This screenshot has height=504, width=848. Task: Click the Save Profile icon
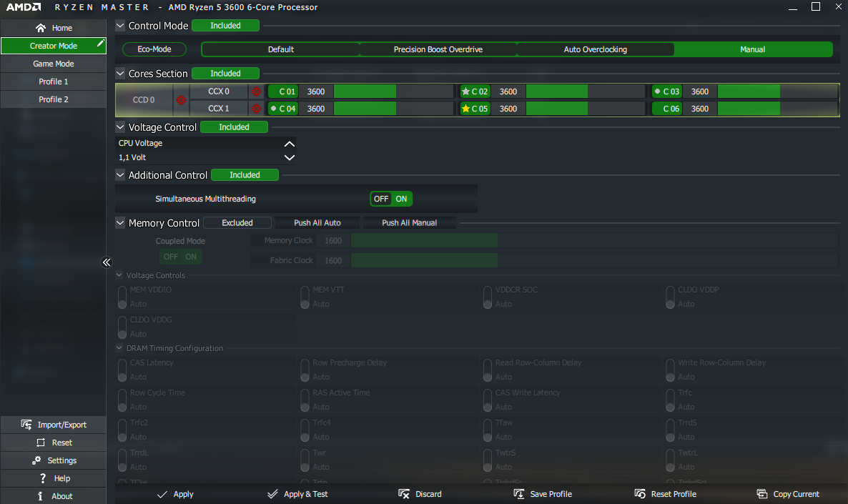point(518,494)
